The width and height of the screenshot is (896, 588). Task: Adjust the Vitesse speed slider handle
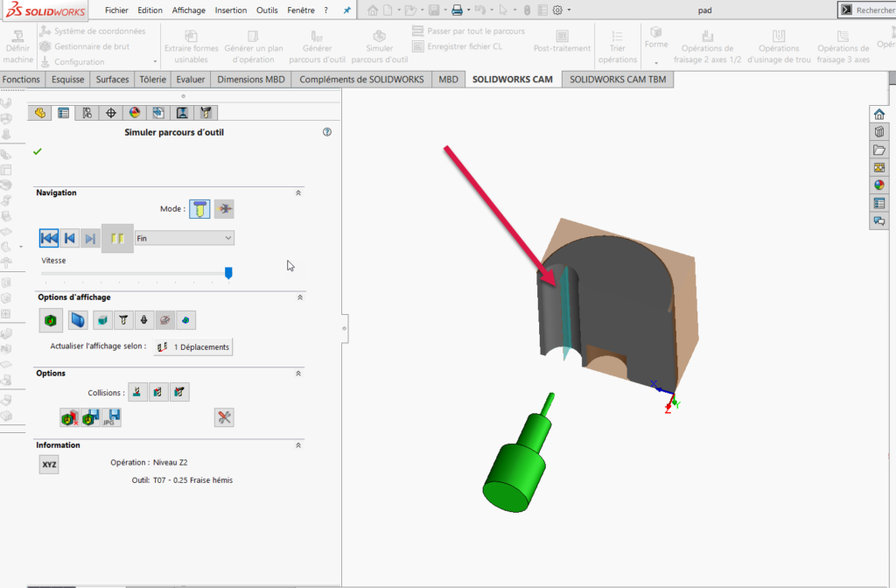(228, 273)
